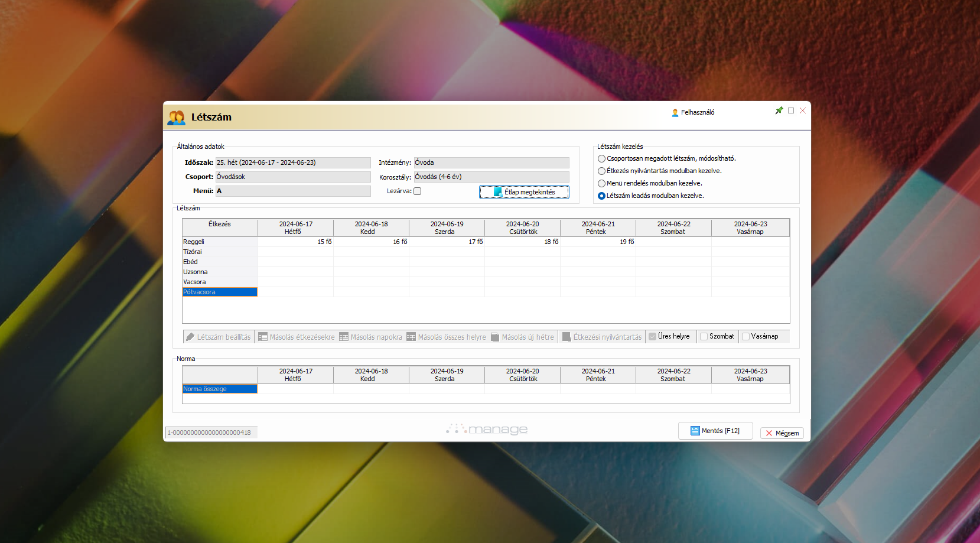Open the Étlap megtekintés button
980x543 pixels.
pyautogui.click(x=524, y=192)
